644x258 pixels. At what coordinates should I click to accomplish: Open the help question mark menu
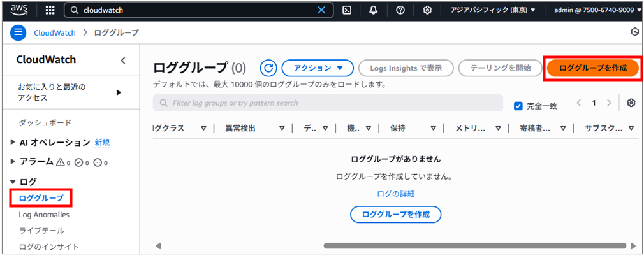point(400,11)
